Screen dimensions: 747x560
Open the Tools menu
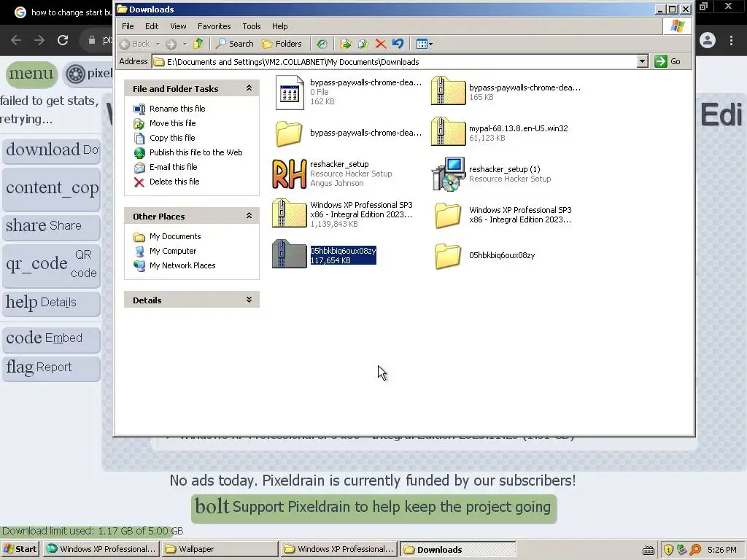(251, 26)
